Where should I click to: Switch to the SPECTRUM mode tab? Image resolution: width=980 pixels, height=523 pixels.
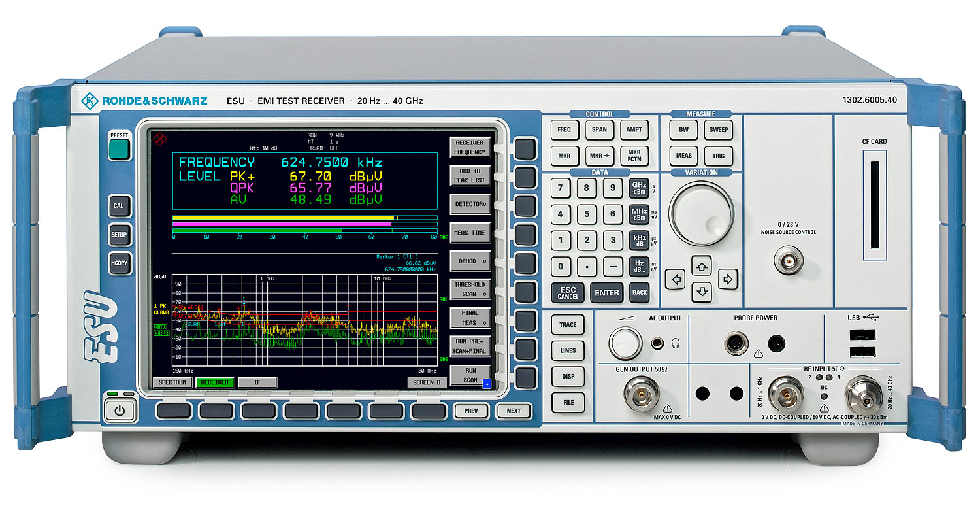pyautogui.click(x=172, y=382)
